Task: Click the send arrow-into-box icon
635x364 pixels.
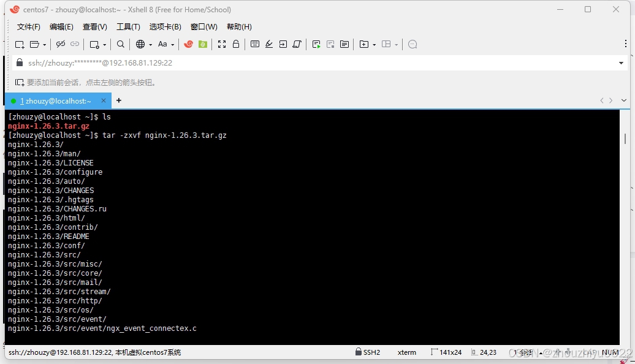Action: [283, 44]
